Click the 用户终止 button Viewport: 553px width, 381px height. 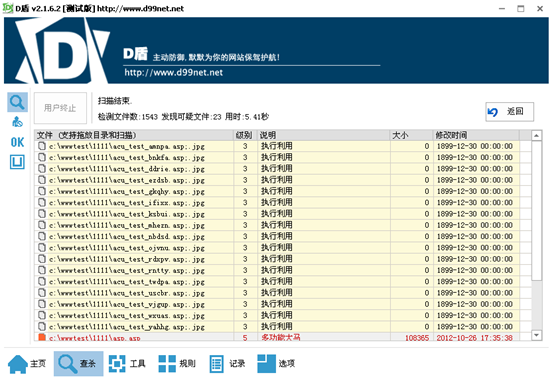pyautogui.click(x=60, y=108)
